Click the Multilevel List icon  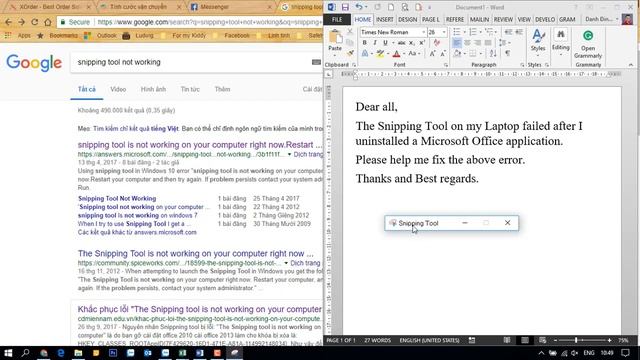tap(489, 31)
